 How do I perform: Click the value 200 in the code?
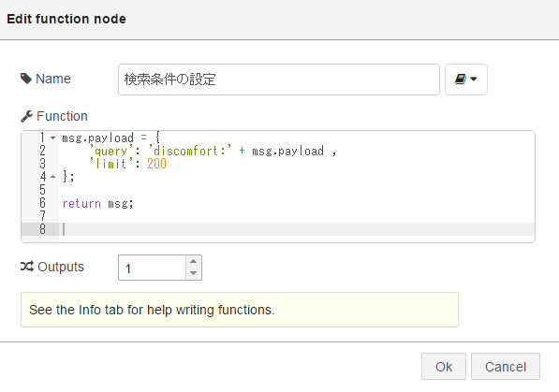pyautogui.click(x=157, y=164)
